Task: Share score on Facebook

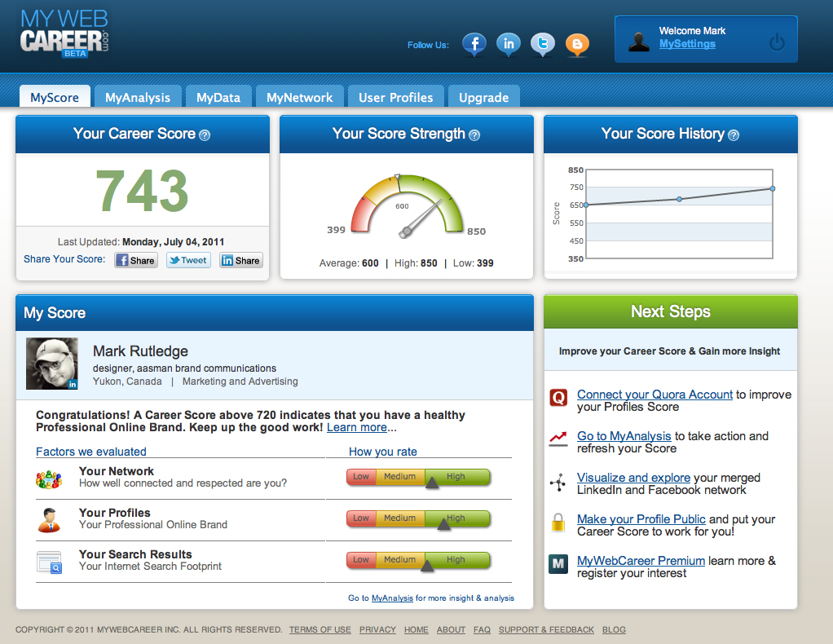Action: click(x=136, y=260)
